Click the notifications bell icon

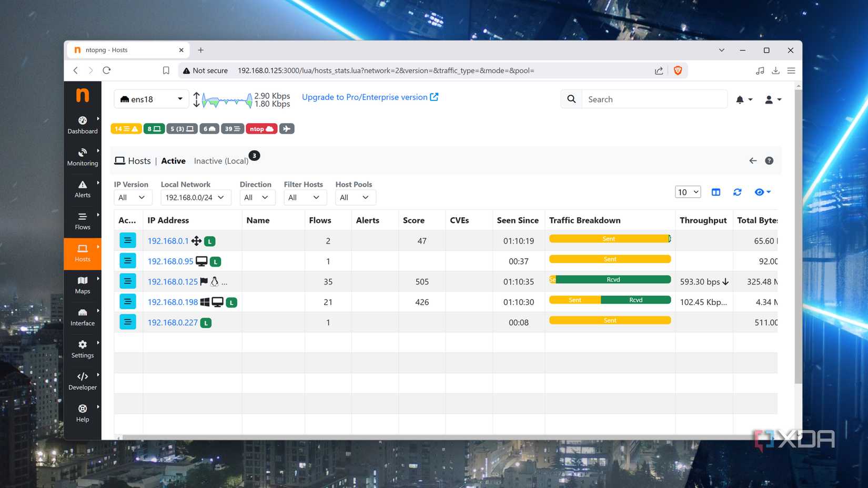pyautogui.click(x=741, y=99)
